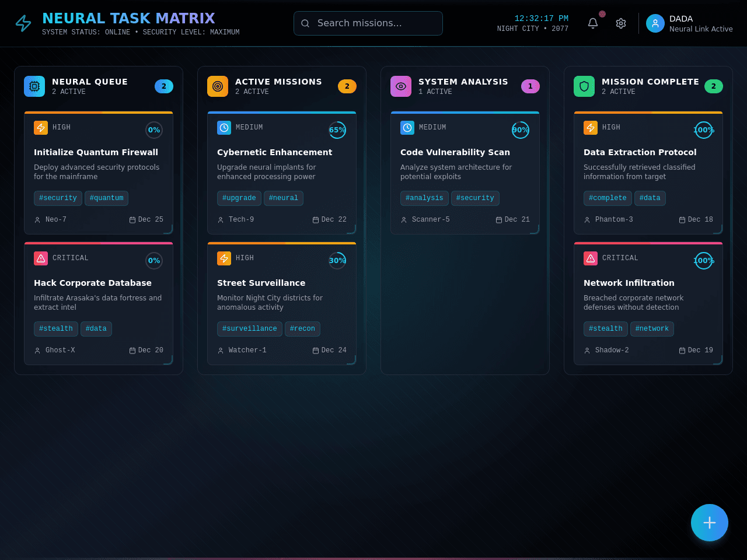Viewport: 747px width, 560px height.
Task: Open the Data Extraction Protocol title
Action: tap(640, 152)
